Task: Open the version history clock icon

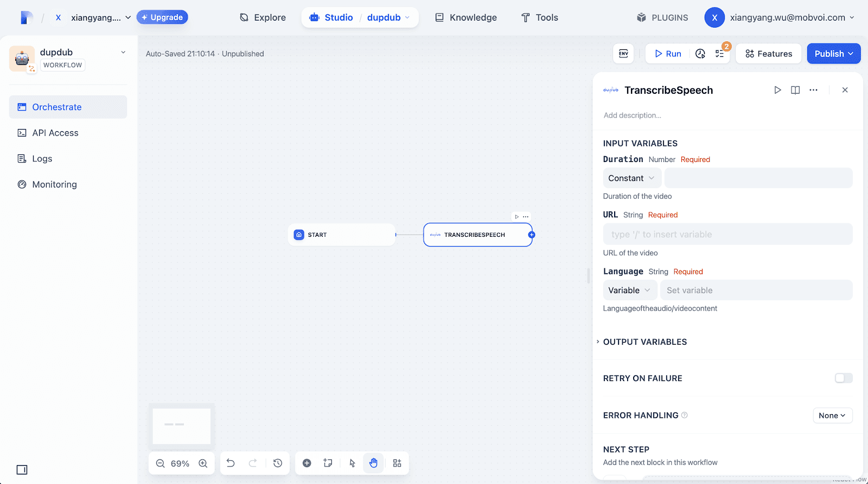Action: tap(278, 463)
